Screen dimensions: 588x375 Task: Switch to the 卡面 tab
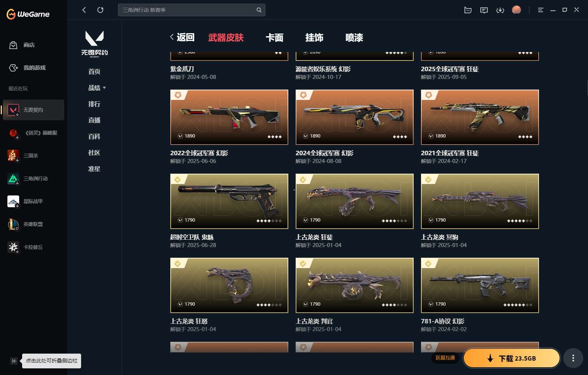pyautogui.click(x=274, y=37)
